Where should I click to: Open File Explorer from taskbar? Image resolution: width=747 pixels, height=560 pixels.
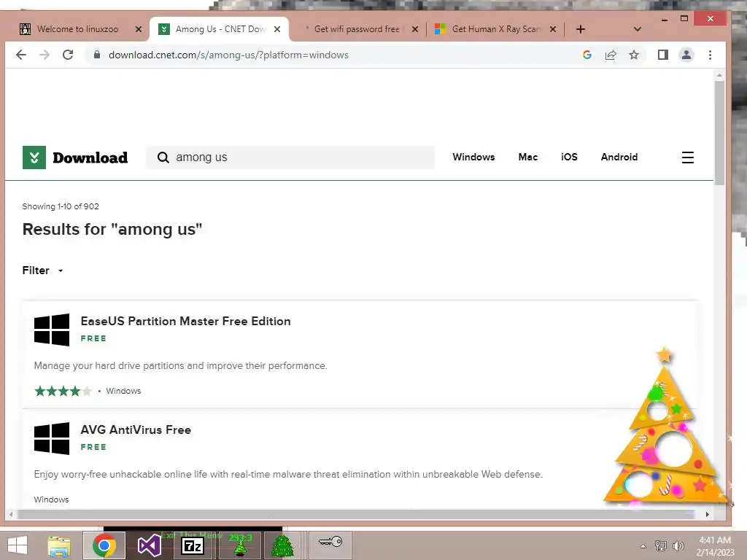click(59, 545)
